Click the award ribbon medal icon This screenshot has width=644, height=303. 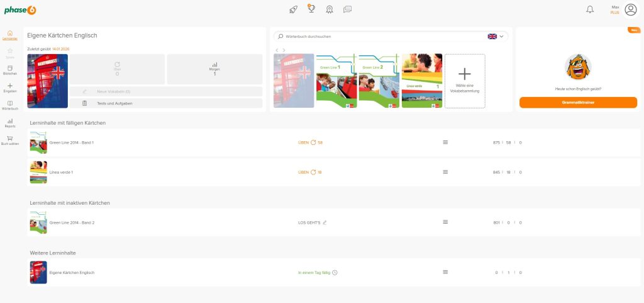(x=329, y=9)
